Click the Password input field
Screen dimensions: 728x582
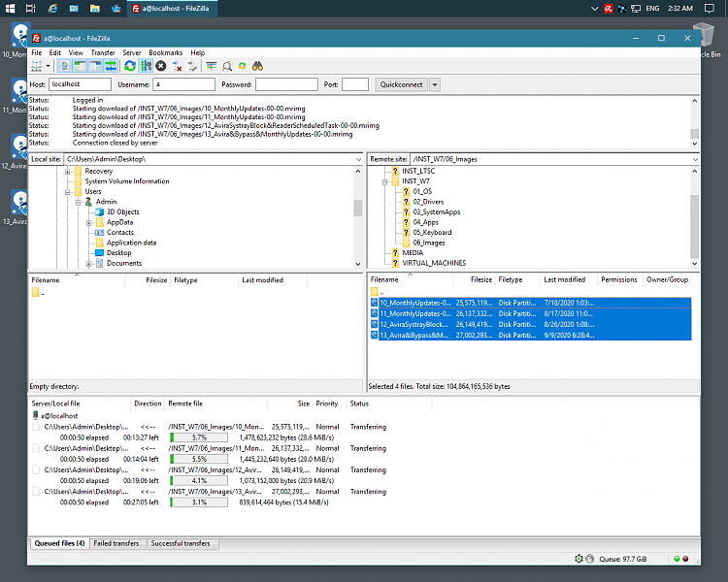point(286,84)
